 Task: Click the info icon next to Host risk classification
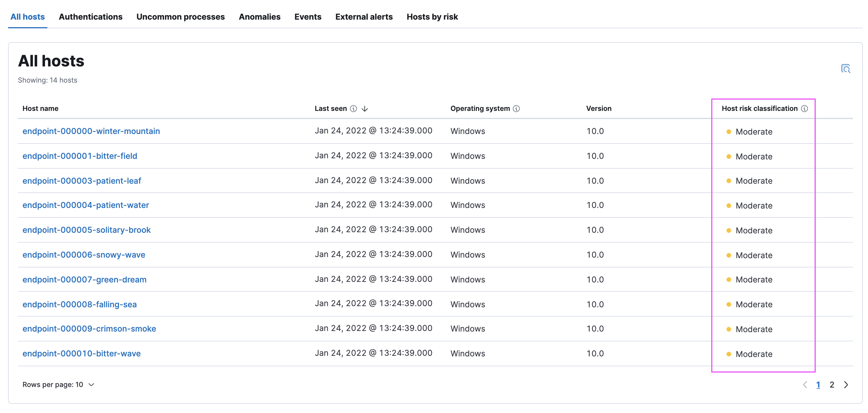pyautogui.click(x=805, y=109)
